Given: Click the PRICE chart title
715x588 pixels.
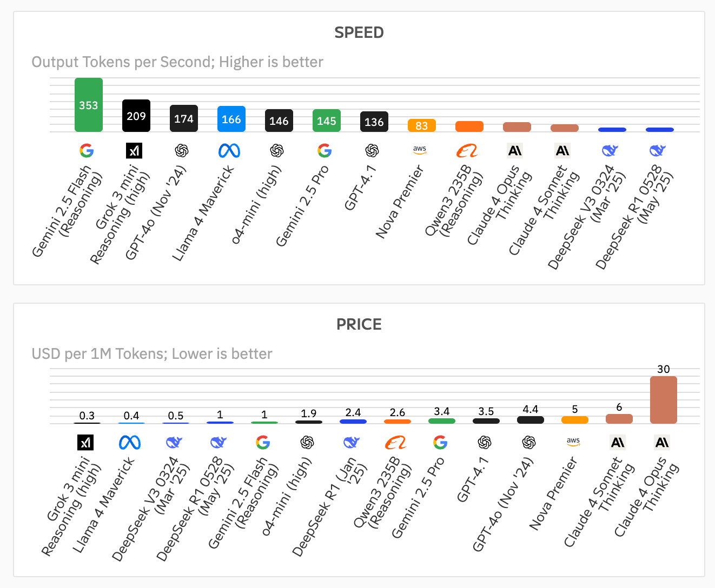Looking at the screenshot, I should [359, 324].
